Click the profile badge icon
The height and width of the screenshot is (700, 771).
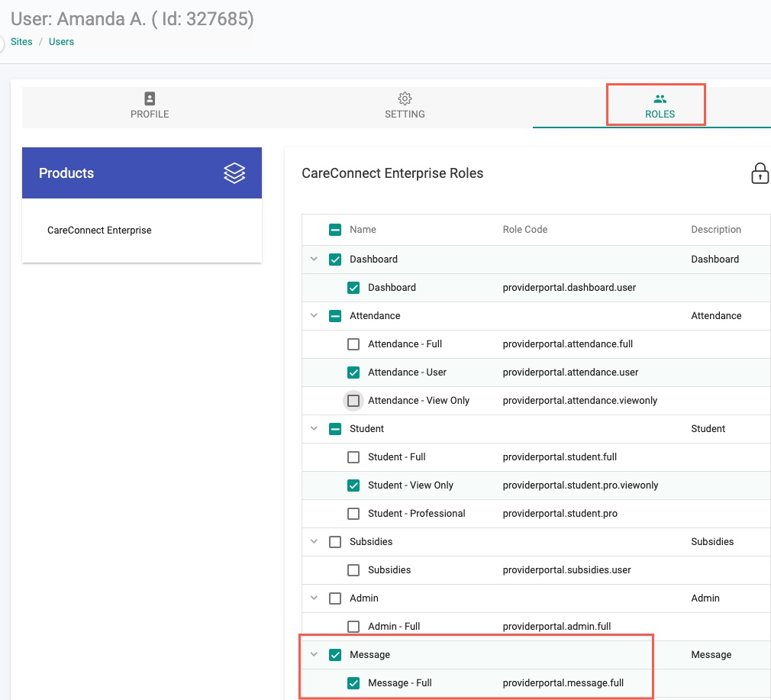pos(150,98)
